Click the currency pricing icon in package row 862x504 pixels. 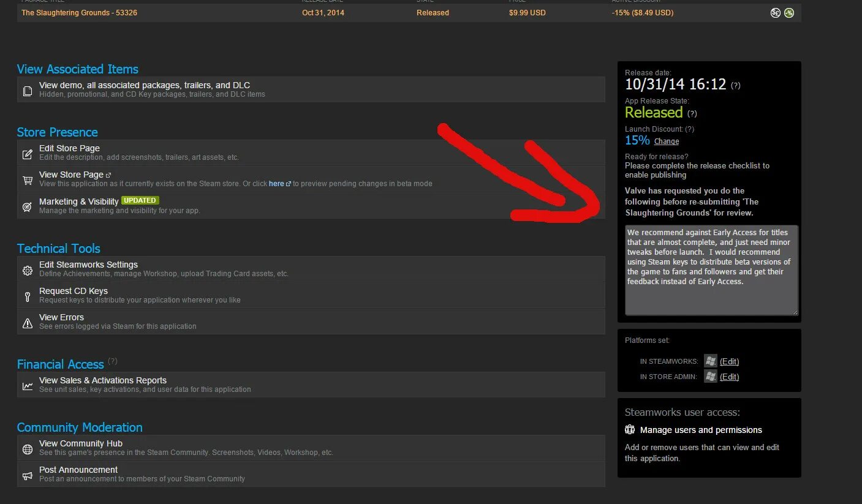click(x=776, y=13)
